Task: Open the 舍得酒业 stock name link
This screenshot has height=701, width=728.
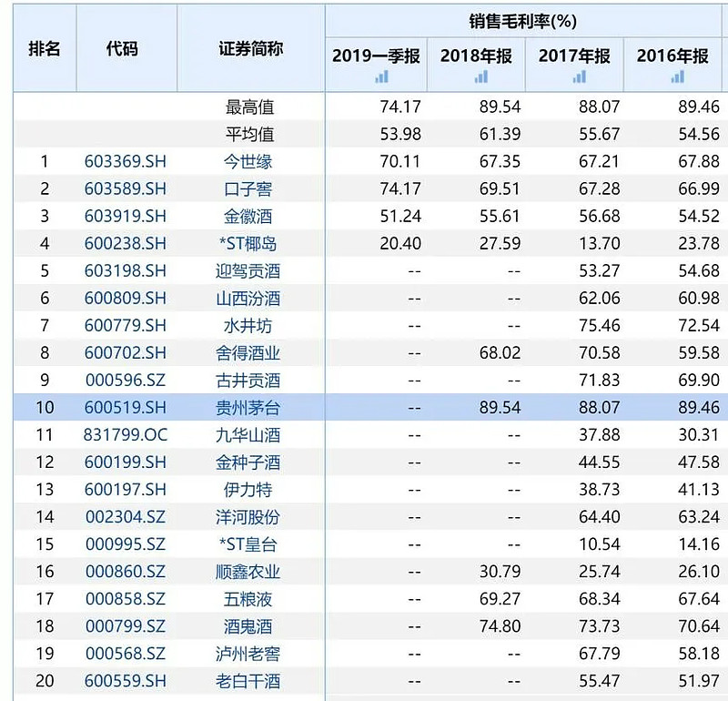Action: (x=248, y=353)
